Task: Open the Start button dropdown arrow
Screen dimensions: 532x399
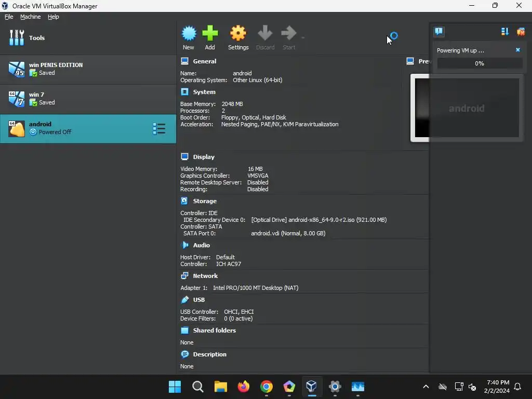Action: click(303, 37)
